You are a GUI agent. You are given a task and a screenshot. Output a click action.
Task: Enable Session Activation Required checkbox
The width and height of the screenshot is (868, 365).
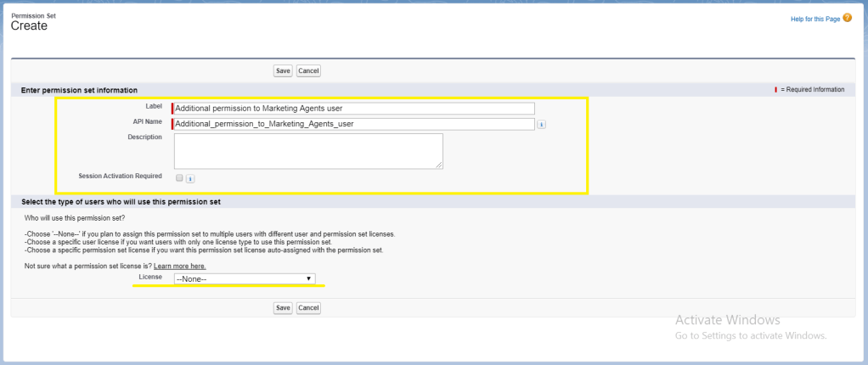[178, 178]
